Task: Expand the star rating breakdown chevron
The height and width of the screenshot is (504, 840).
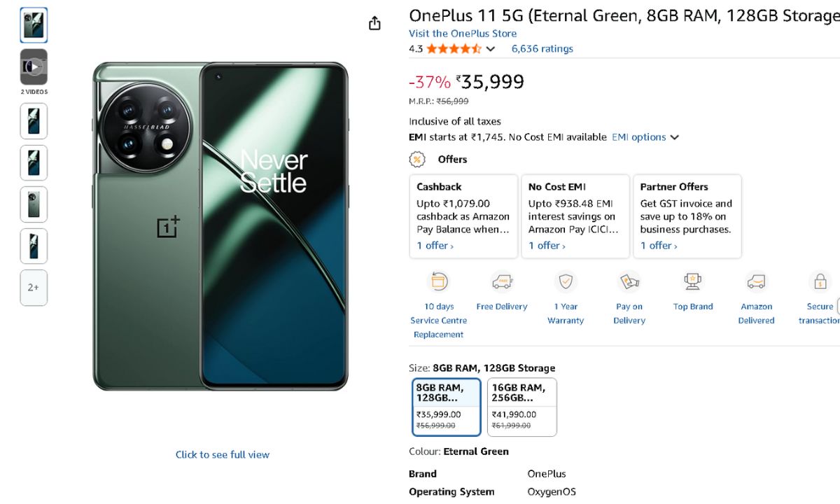Action: click(x=491, y=49)
